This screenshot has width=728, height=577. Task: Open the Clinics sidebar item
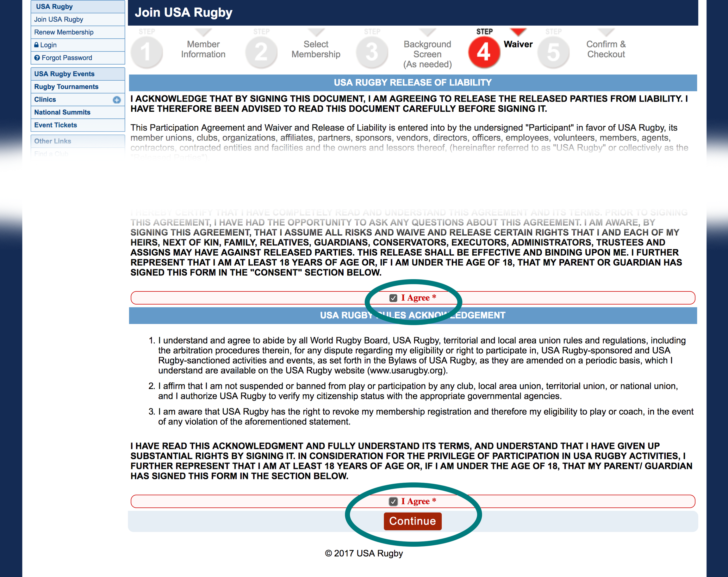coord(78,100)
